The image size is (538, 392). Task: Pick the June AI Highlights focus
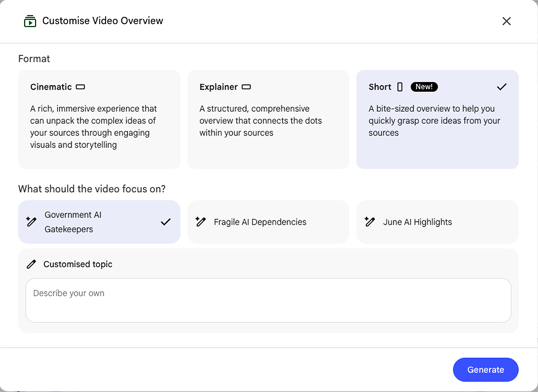[x=437, y=222]
